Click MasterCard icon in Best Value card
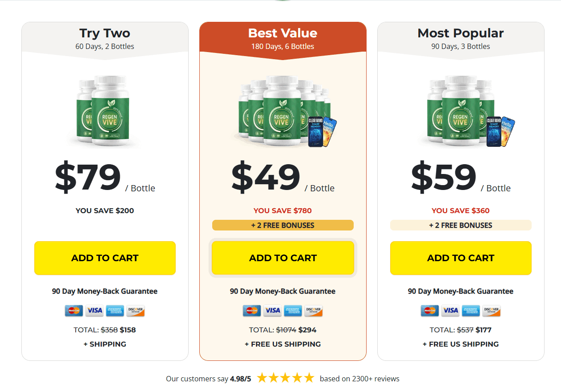561x392 pixels. click(x=252, y=311)
